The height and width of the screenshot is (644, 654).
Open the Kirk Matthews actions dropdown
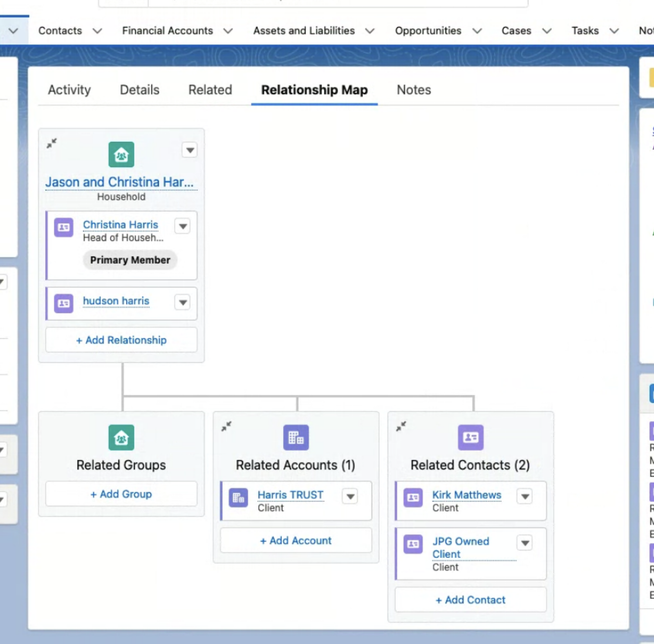click(x=525, y=496)
